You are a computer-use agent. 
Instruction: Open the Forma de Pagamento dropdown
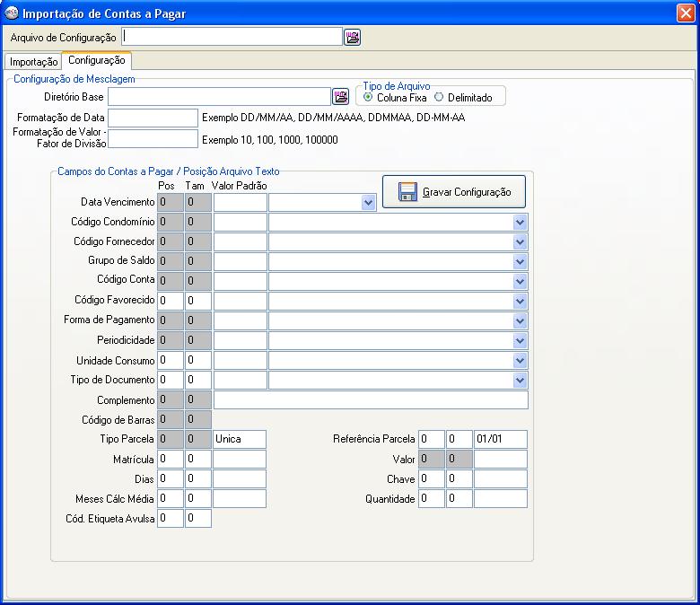[520, 321]
